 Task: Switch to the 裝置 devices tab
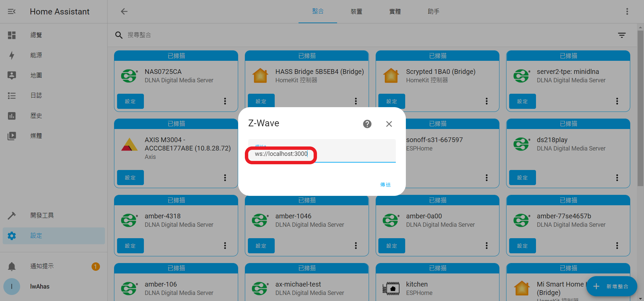tap(356, 11)
